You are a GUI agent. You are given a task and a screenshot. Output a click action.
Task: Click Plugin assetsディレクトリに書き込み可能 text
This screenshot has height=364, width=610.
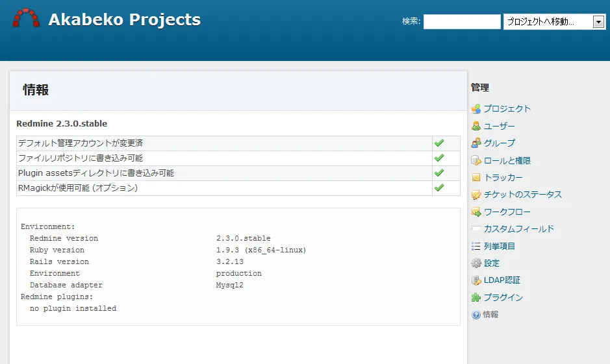point(95,173)
